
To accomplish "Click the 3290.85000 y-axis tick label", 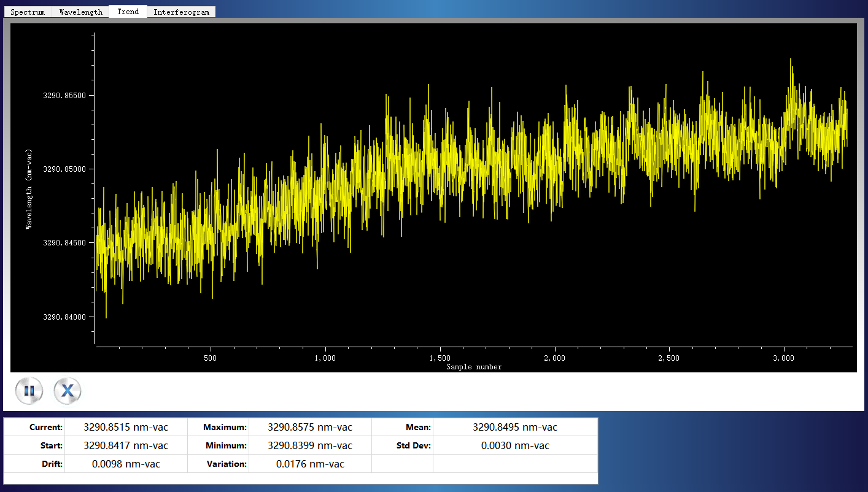I will click(x=64, y=169).
